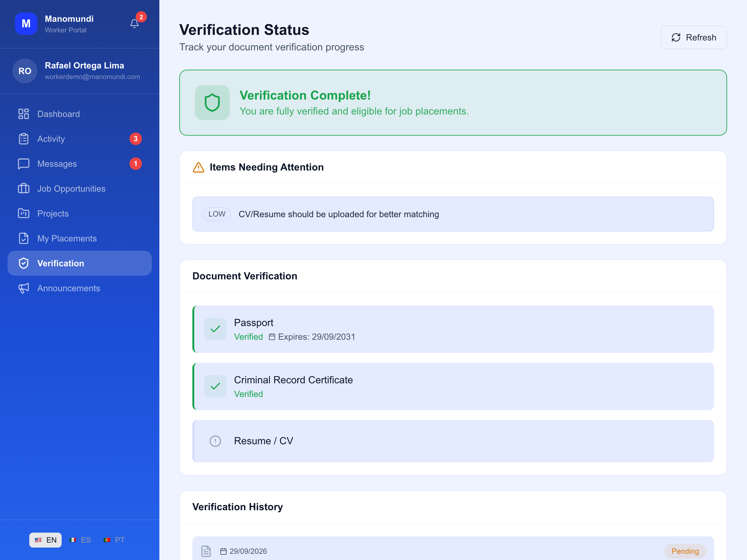Click the Passport green checkmark icon

pyautogui.click(x=215, y=329)
